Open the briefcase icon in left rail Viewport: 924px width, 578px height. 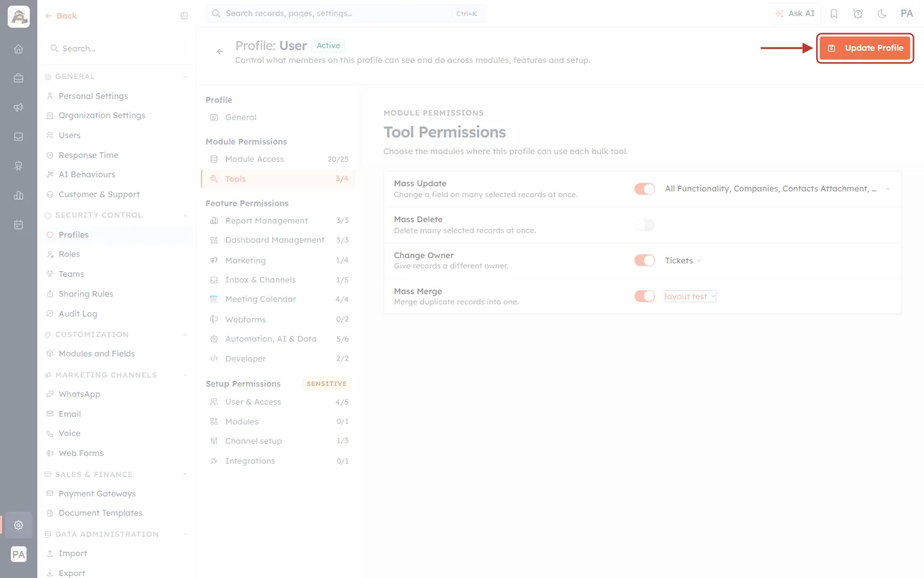click(19, 78)
